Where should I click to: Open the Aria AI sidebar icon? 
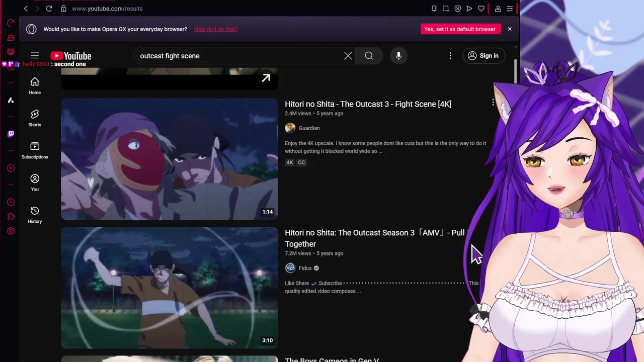[x=11, y=101]
